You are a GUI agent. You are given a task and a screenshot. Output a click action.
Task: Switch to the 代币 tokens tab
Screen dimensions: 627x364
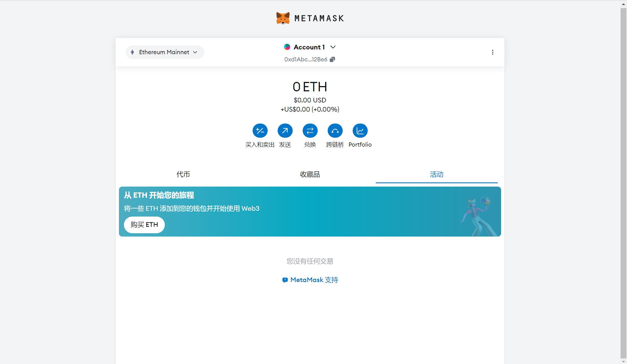183,174
